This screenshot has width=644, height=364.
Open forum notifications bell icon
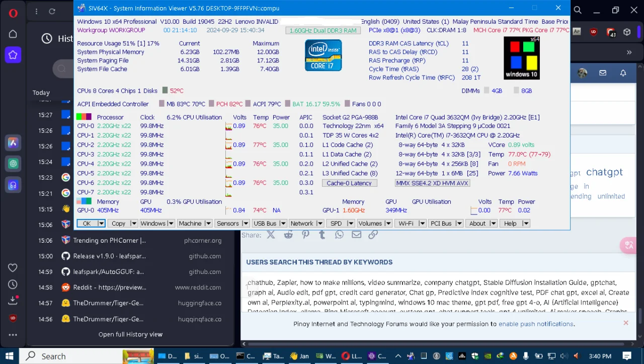(623, 73)
